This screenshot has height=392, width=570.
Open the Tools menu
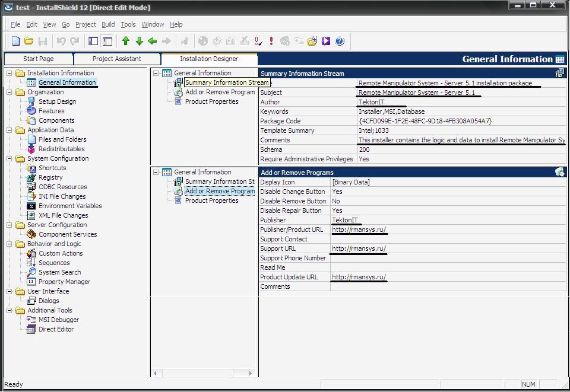point(128,24)
